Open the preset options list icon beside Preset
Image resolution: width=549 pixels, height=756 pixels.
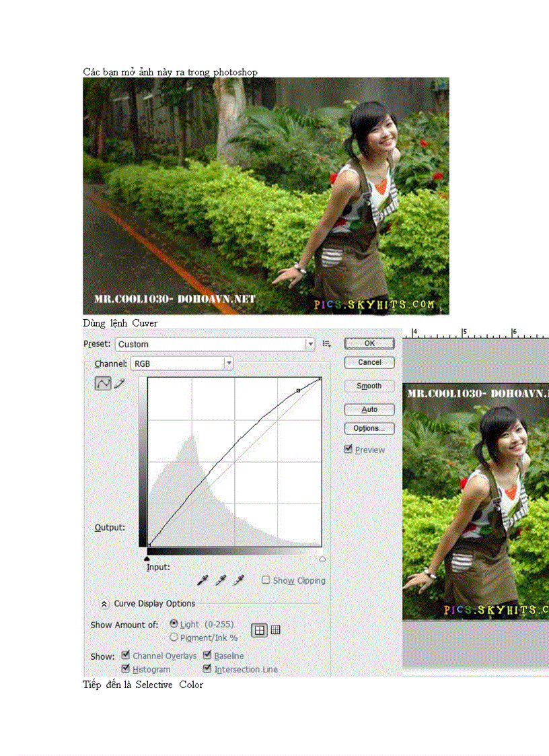326,343
